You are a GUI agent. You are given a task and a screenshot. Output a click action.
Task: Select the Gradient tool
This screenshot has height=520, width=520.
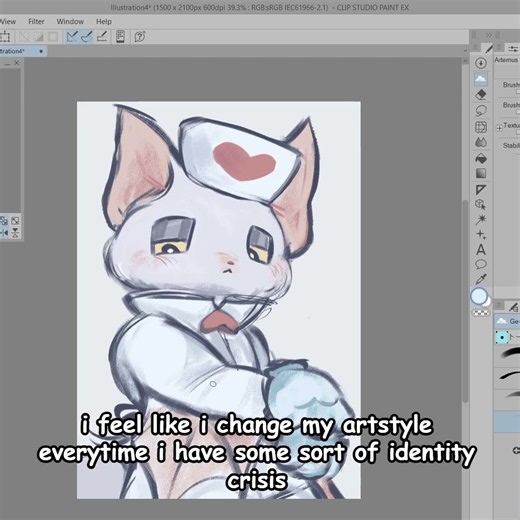480,174
